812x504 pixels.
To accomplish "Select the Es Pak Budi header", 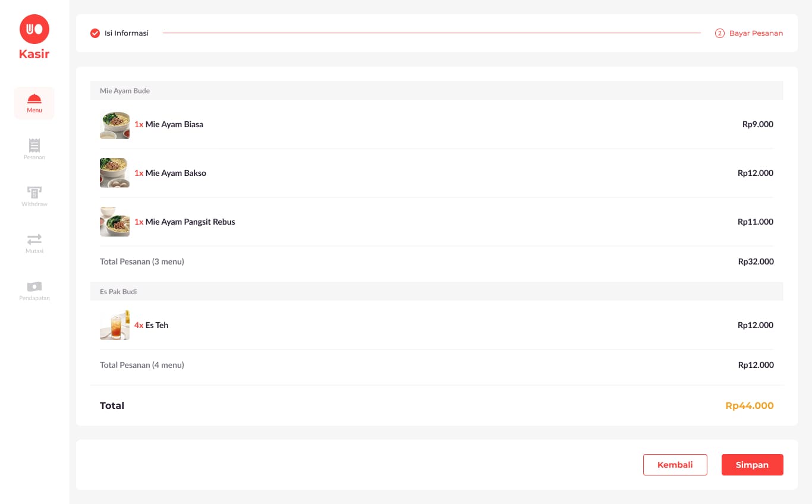I will click(437, 291).
